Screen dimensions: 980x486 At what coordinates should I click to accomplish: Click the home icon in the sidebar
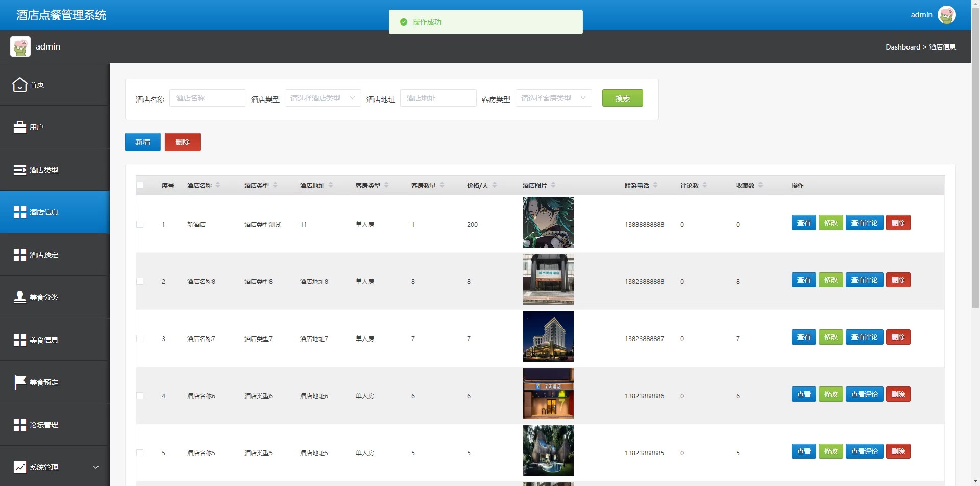pos(19,84)
